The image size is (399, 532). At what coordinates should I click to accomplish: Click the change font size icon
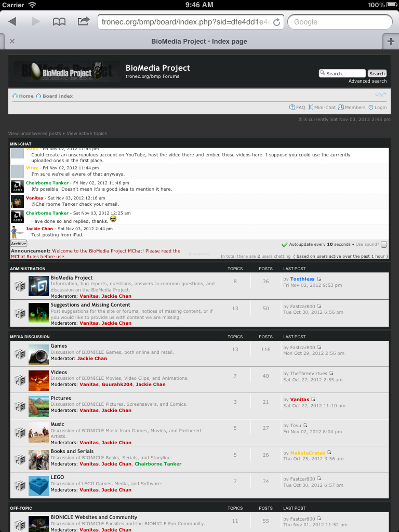(381, 95)
